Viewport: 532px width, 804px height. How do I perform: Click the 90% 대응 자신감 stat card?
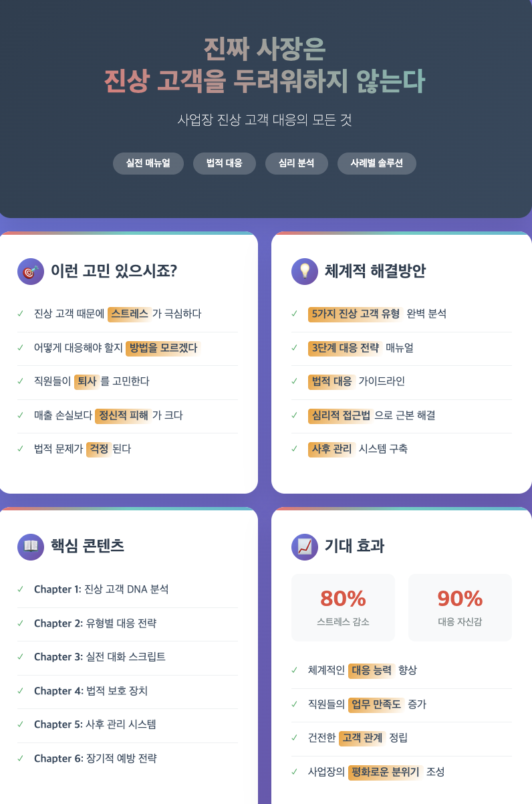click(x=460, y=607)
